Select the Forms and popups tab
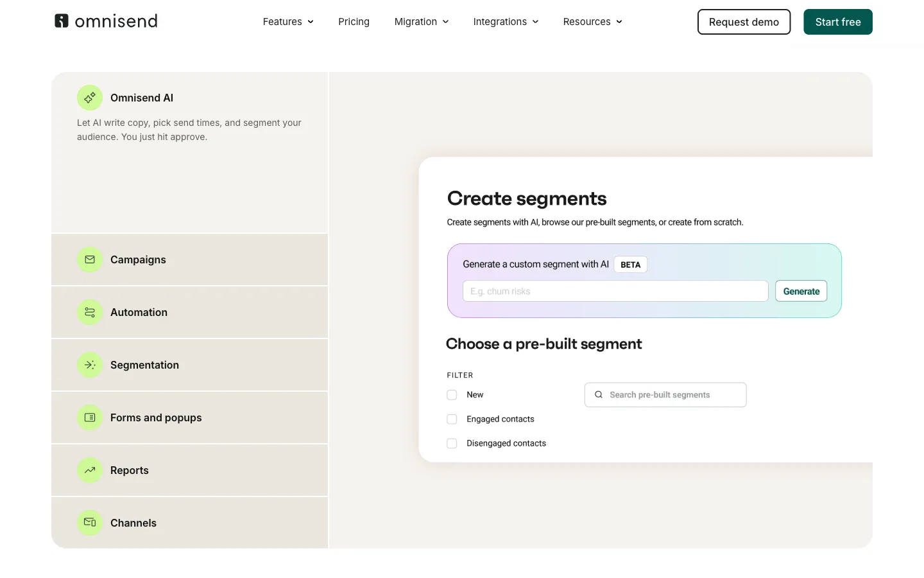Viewport: 924px width, 578px height. [x=189, y=417]
